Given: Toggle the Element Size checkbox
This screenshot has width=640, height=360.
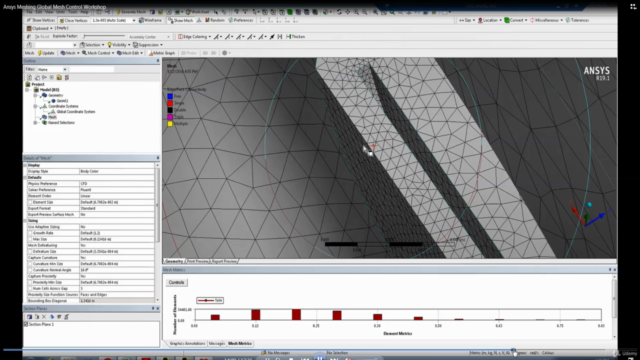Looking at the screenshot, I should click(30, 202).
